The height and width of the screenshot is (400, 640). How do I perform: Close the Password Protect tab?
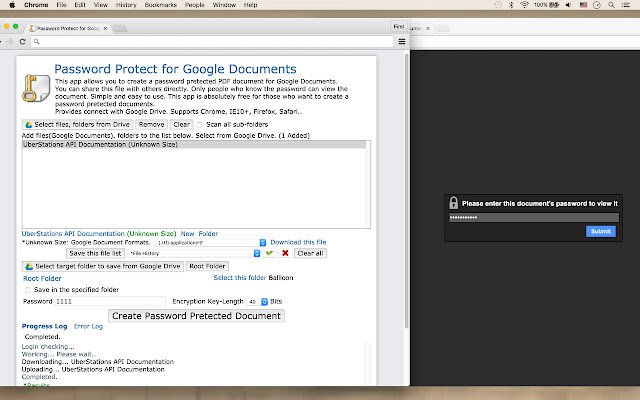coord(105,28)
